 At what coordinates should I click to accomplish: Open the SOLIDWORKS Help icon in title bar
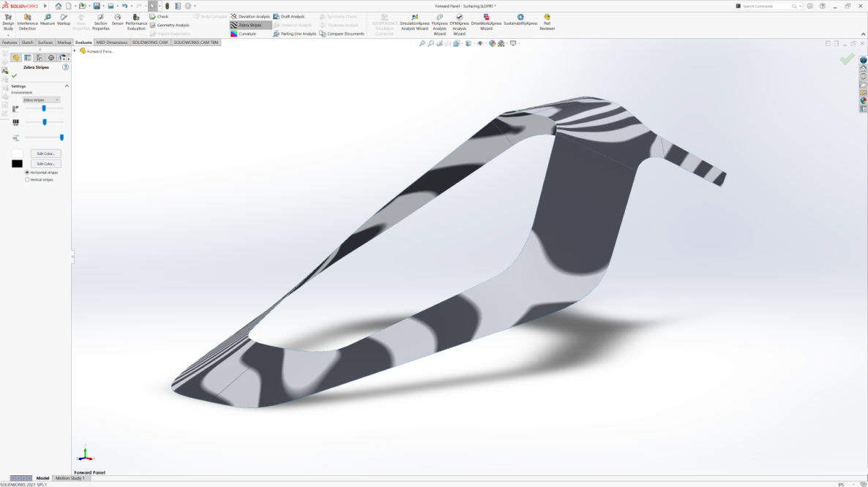coord(823,6)
